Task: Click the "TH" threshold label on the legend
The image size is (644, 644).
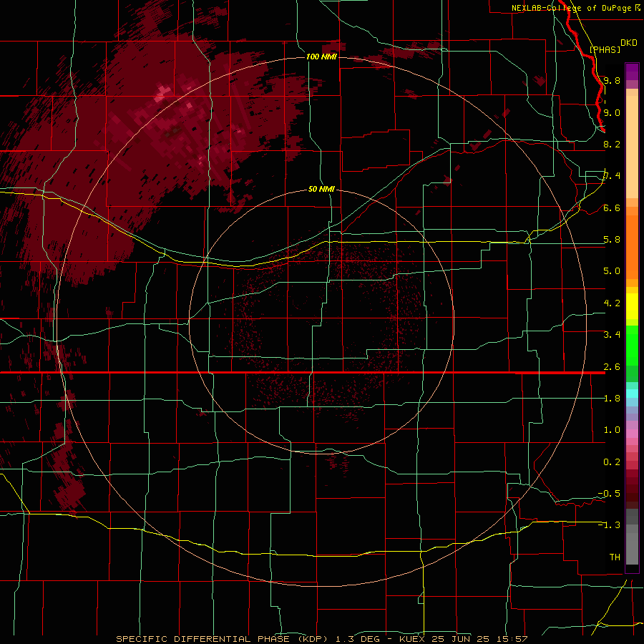Action: pos(615,557)
